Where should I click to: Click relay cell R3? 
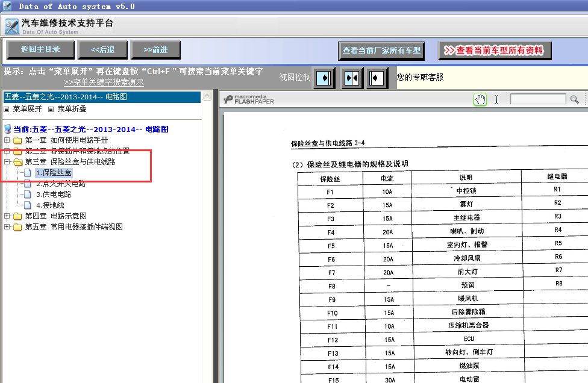click(558, 216)
